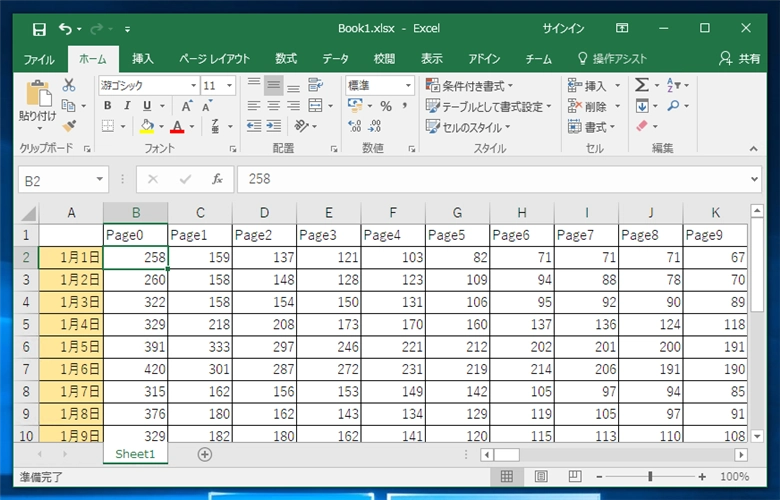Click zoom in plus button
780x500 pixels.
click(702, 477)
